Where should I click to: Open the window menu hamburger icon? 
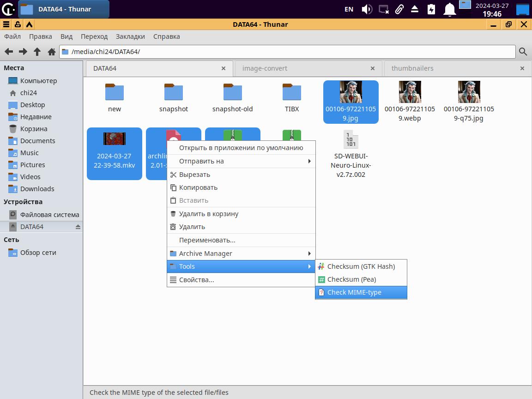6,24
